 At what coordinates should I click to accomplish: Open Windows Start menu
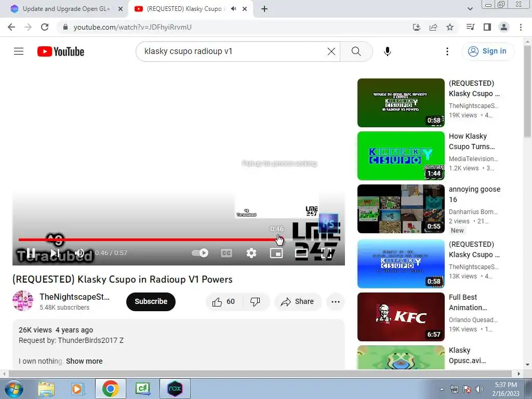click(14, 389)
